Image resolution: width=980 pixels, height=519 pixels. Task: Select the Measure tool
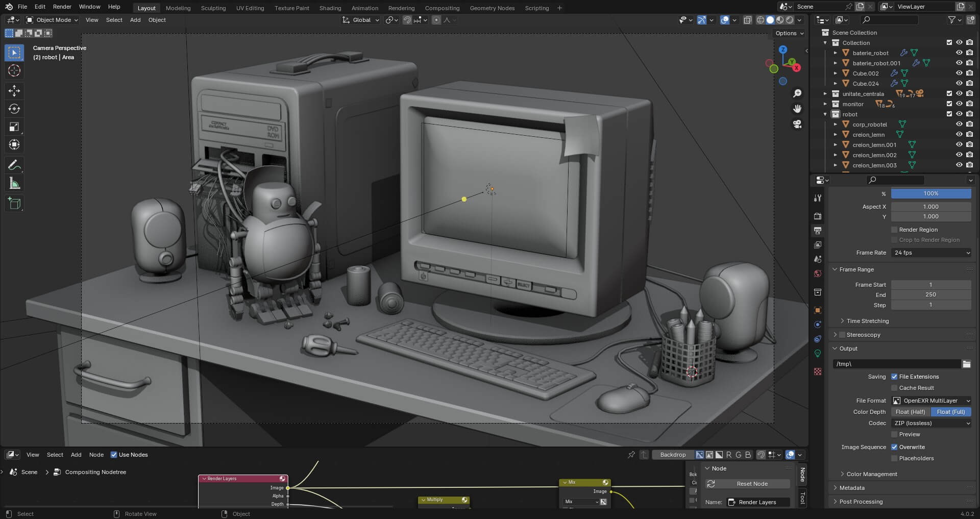click(14, 183)
